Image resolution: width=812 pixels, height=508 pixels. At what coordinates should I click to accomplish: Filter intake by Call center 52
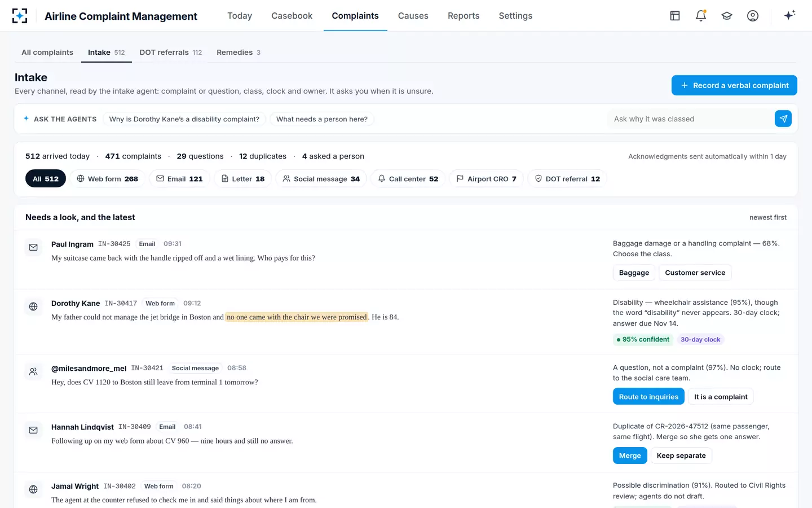pyautogui.click(x=408, y=179)
